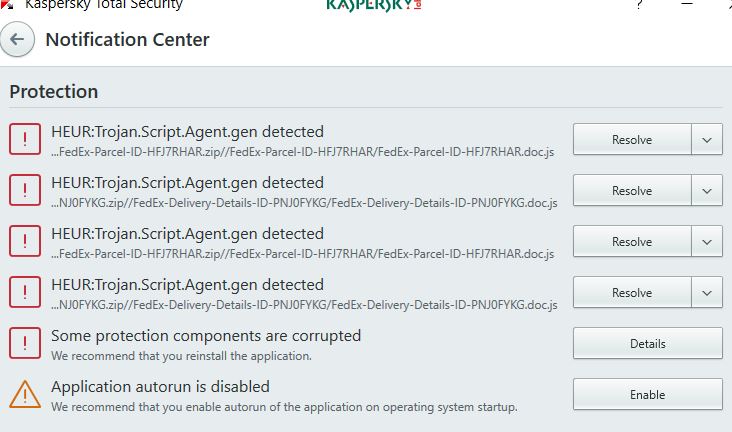View Details for corrupted protection components
This screenshot has width=732, height=432.
point(648,343)
